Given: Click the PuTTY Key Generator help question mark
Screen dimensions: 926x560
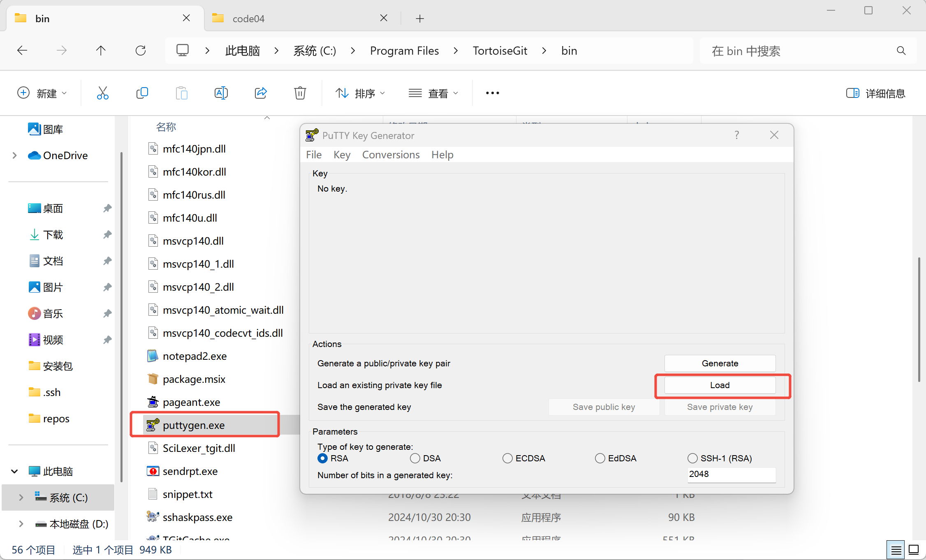Looking at the screenshot, I should point(736,135).
